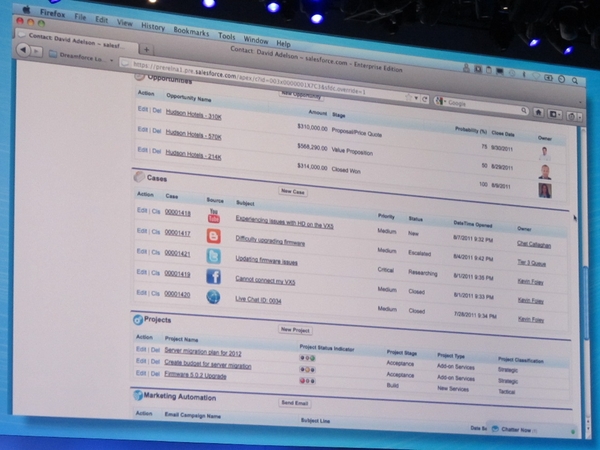This screenshot has width=600, height=450.
Task: Open owner Chet Callaghan link
Action: point(534,245)
